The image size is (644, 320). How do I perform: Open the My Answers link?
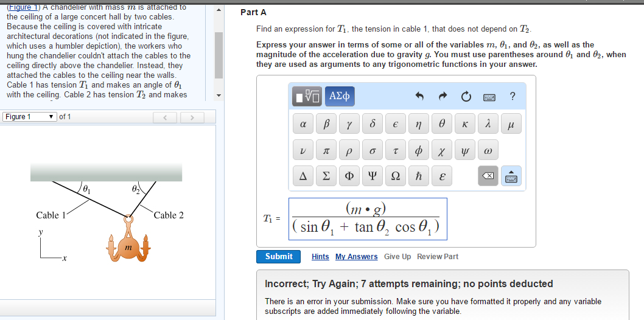[356, 257]
